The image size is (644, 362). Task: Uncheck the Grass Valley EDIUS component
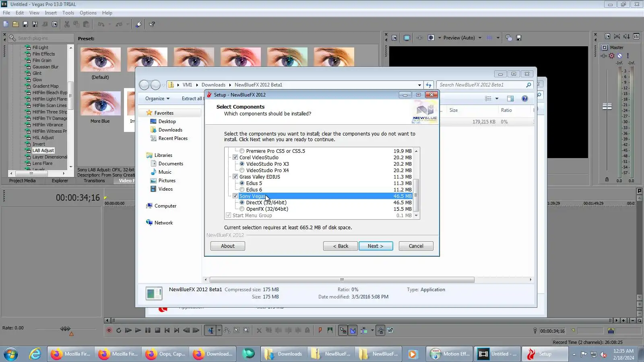pyautogui.click(x=235, y=177)
